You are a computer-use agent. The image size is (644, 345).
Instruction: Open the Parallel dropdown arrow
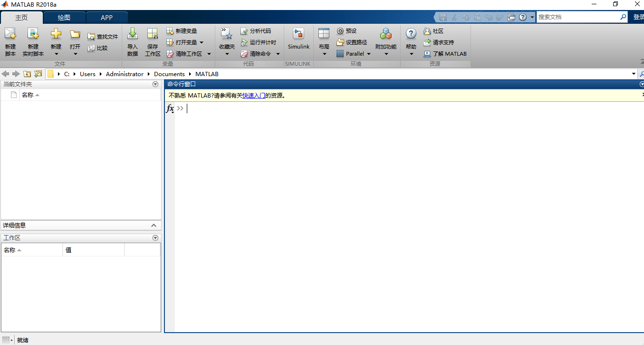pyautogui.click(x=369, y=54)
